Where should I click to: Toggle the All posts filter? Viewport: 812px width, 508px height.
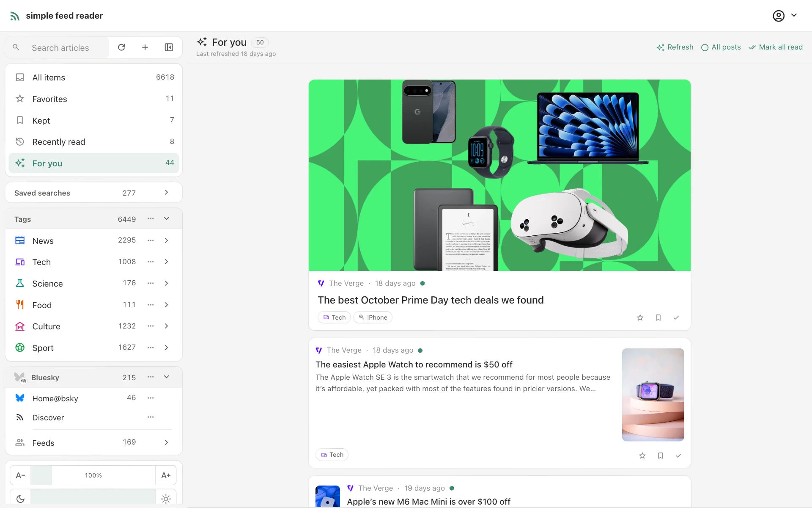tap(721, 47)
